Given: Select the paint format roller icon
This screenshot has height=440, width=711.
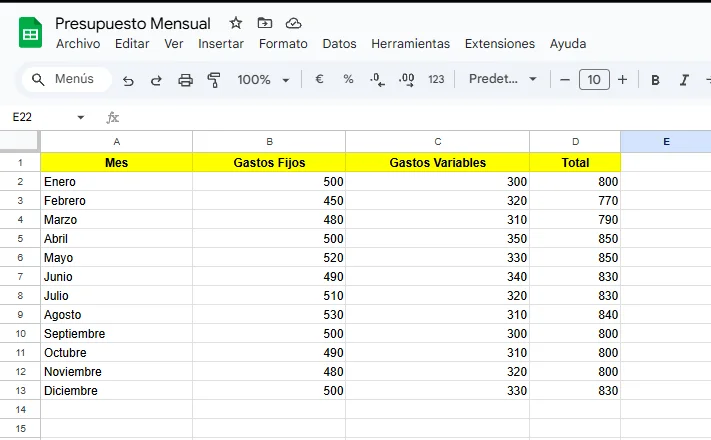Looking at the screenshot, I should [214, 80].
